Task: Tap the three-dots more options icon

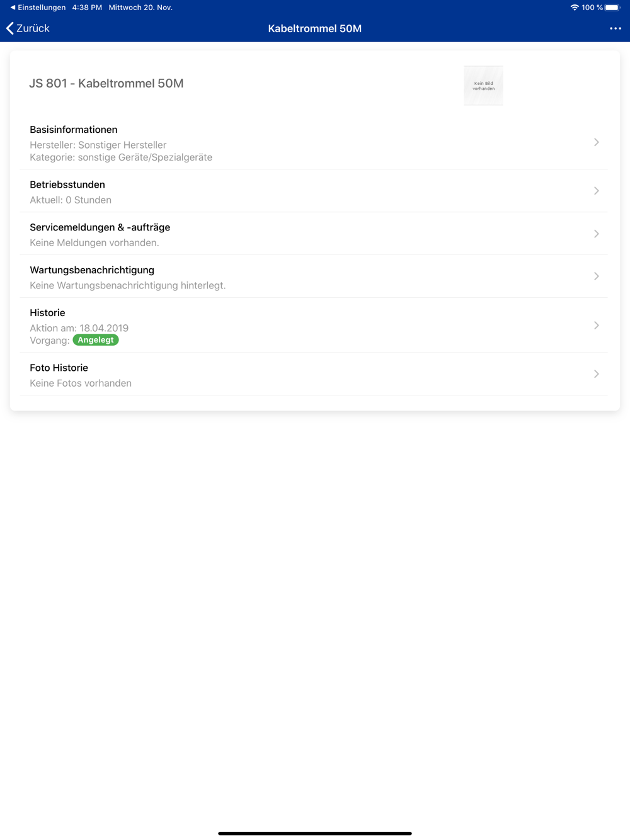Action: [x=615, y=28]
